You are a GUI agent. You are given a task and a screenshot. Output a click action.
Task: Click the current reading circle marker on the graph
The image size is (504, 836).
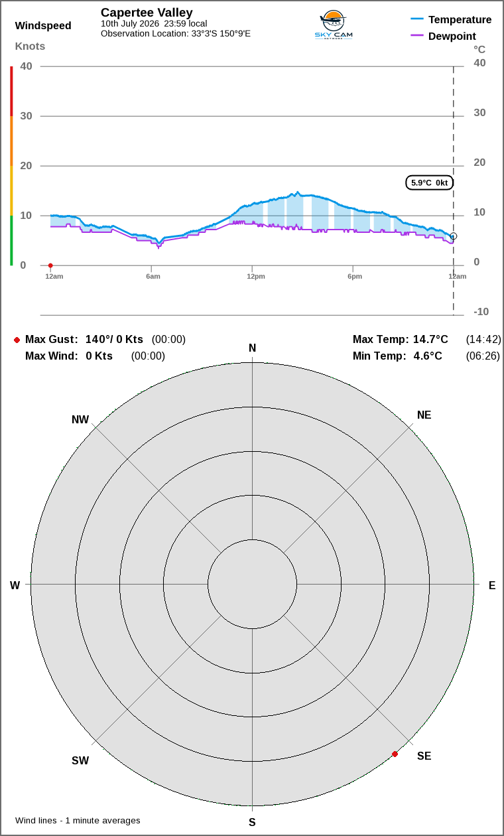tap(454, 236)
